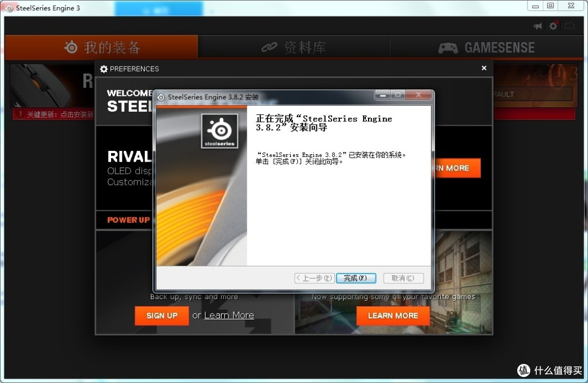Click the 'Now supporting some of your favorite games' text
This screenshot has width=588, height=383.
point(393,297)
